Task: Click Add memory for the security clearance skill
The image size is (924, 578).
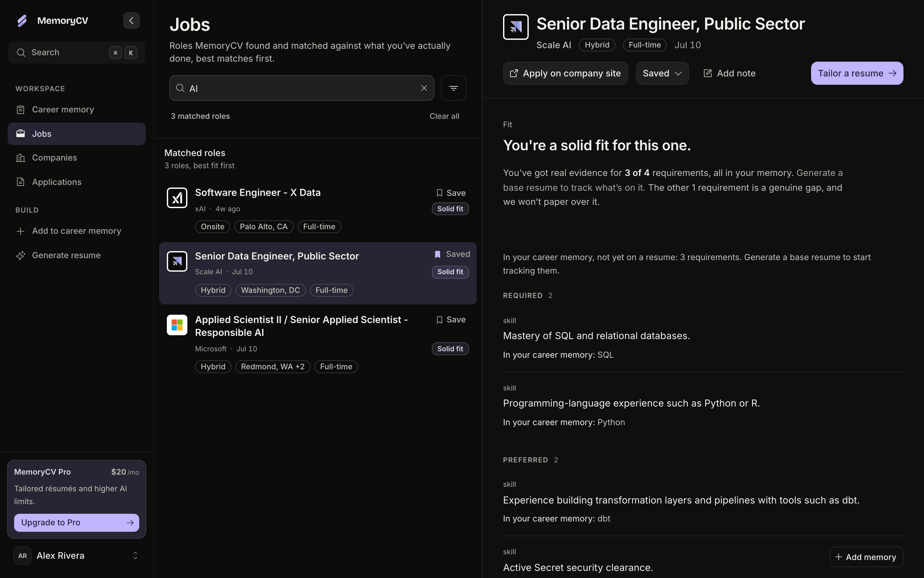Action: [866, 557]
